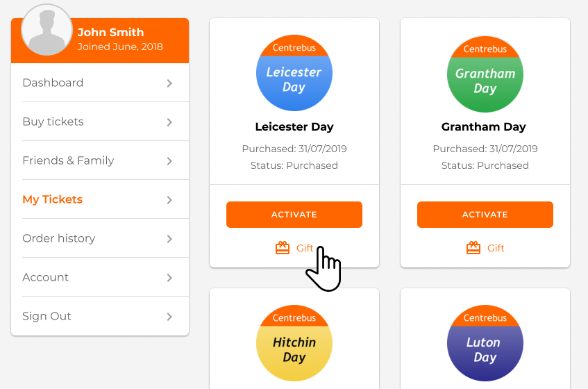Click John Smith's profile avatar
588x389 pixels.
(x=47, y=30)
